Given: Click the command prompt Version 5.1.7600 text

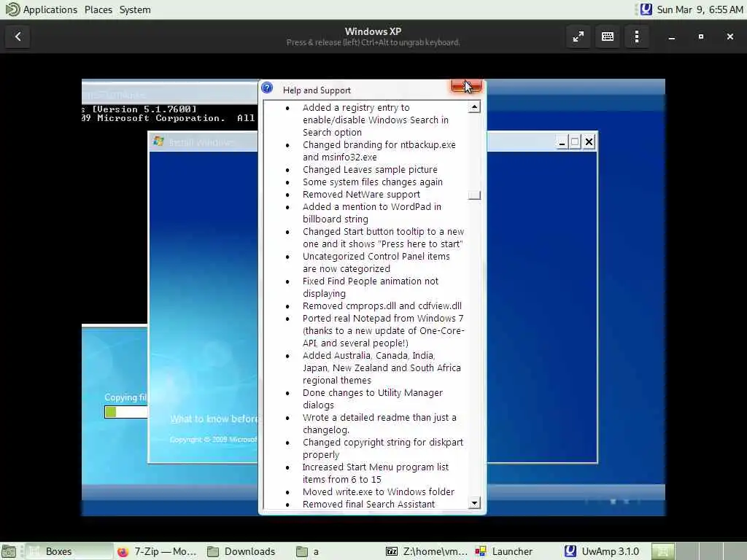Looking at the screenshot, I should click(144, 109).
